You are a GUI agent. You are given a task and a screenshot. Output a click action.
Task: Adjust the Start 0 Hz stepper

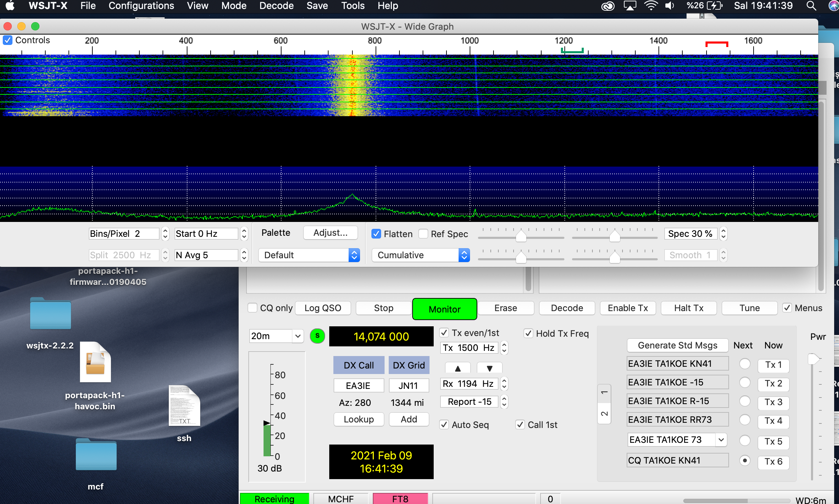point(244,234)
